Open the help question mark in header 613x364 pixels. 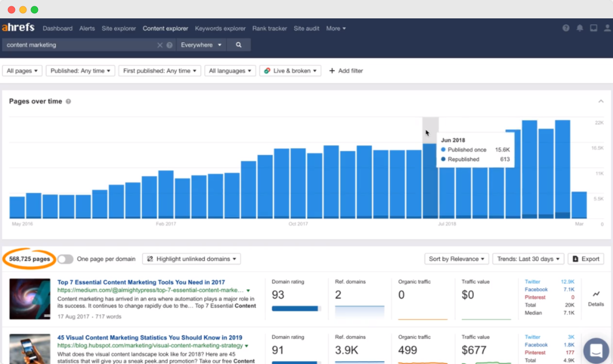click(566, 28)
